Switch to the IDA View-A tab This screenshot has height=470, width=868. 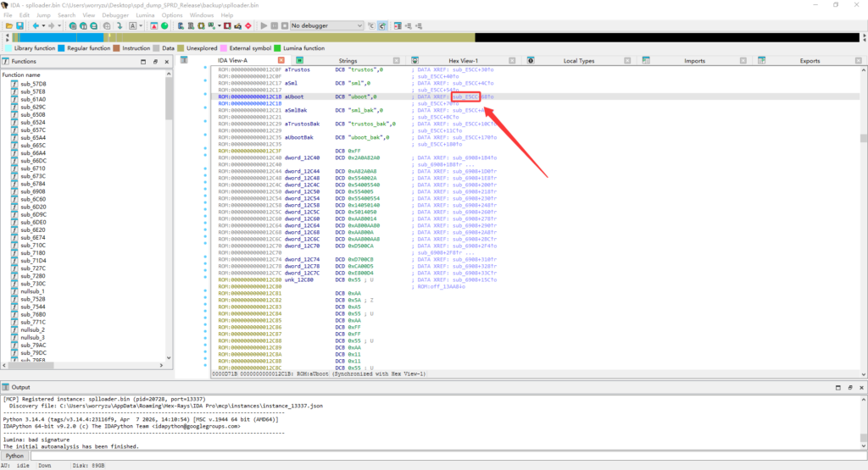(232, 60)
